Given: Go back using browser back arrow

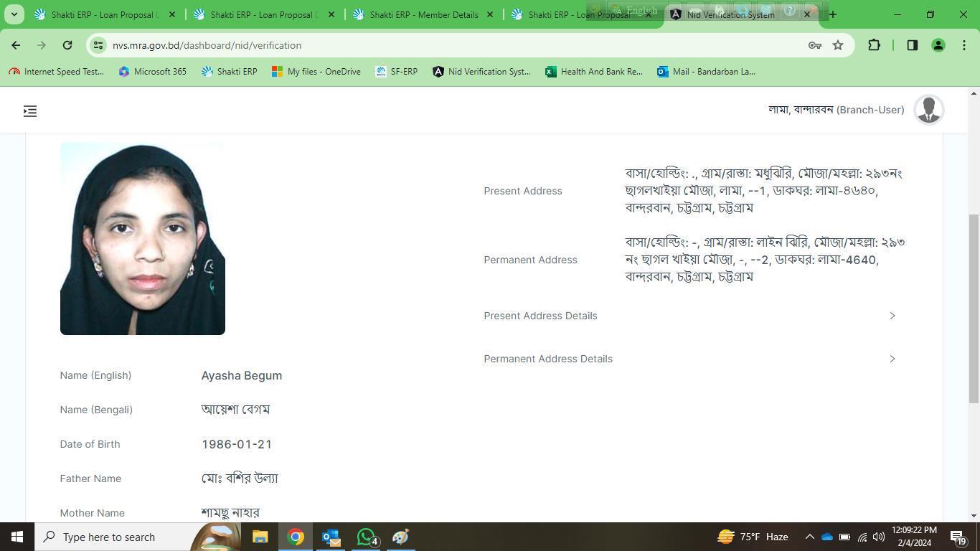Looking at the screenshot, I should coord(16,45).
